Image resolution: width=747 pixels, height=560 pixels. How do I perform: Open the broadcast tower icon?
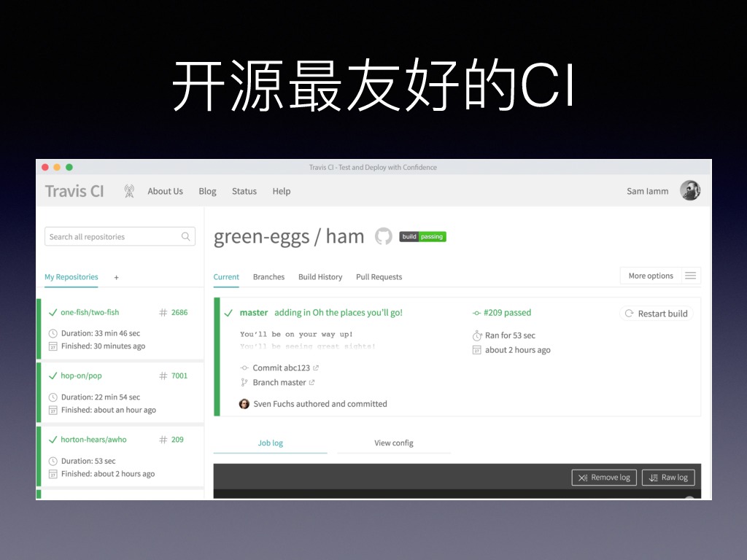[x=129, y=191]
